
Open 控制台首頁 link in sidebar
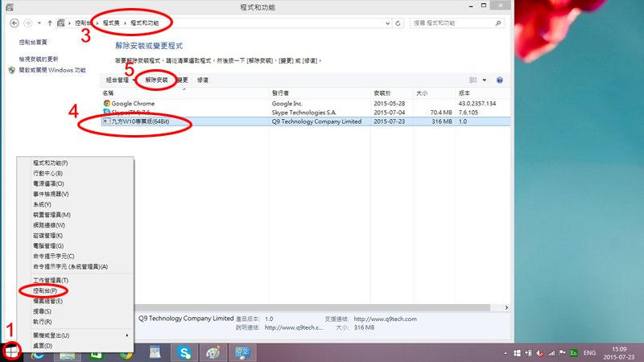pyautogui.click(x=33, y=43)
